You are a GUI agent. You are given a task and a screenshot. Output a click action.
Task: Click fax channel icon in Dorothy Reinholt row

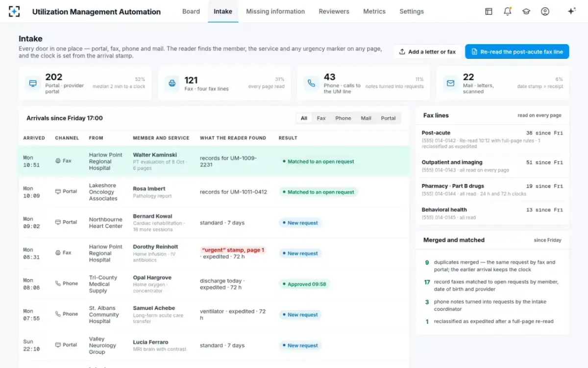point(58,253)
